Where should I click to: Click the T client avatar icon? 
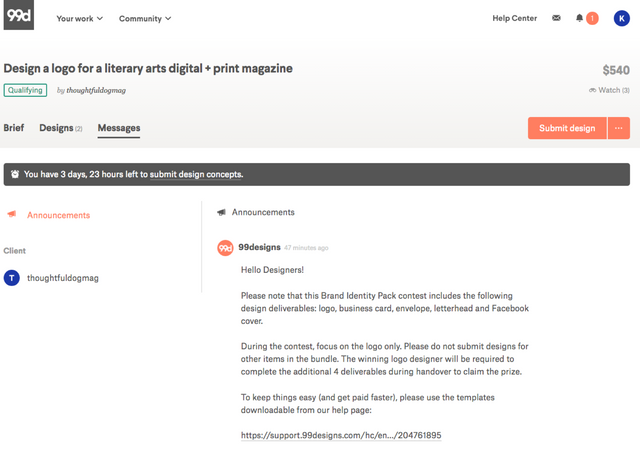pos(12,278)
